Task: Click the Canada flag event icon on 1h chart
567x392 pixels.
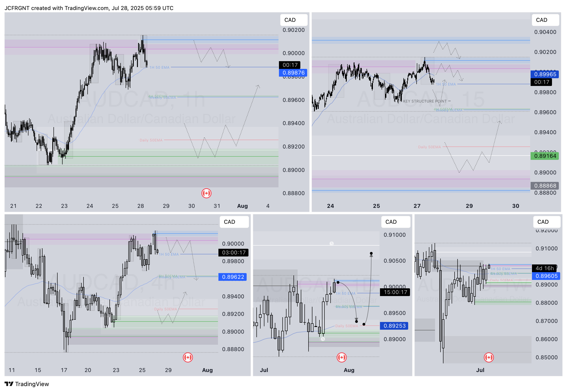Action: (x=206, y=193)
